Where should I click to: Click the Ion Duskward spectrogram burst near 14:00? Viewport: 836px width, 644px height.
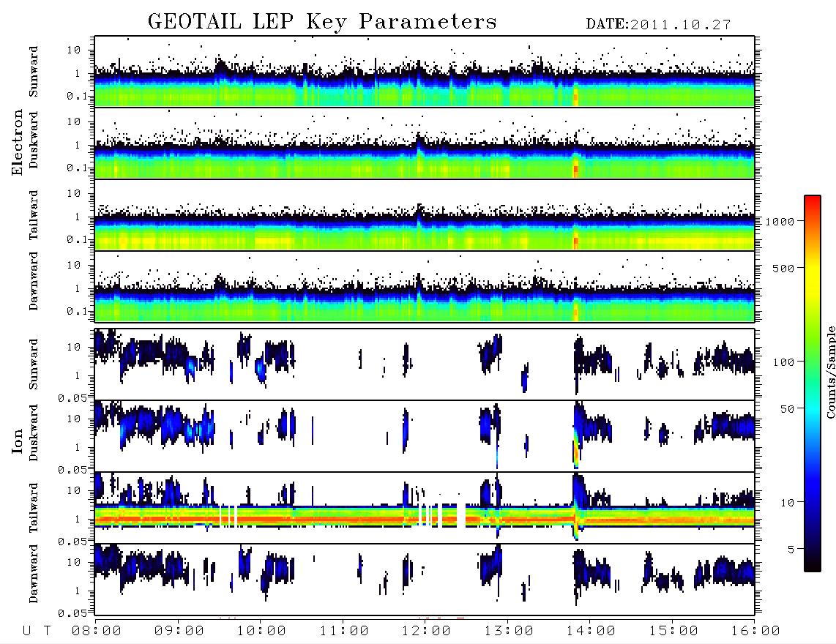[x=577, y=435]
